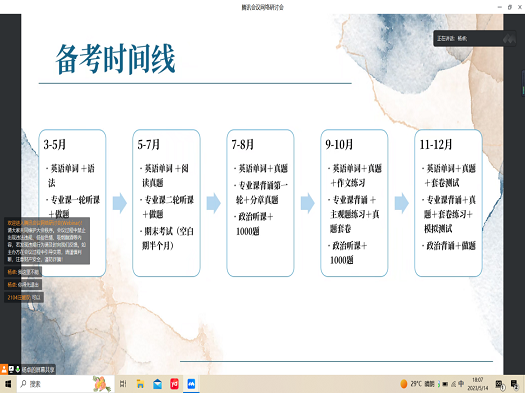This screenshot has width=525, height=393.
Task: Click the orange presenter avatar icon
Action: pos(4,369)
